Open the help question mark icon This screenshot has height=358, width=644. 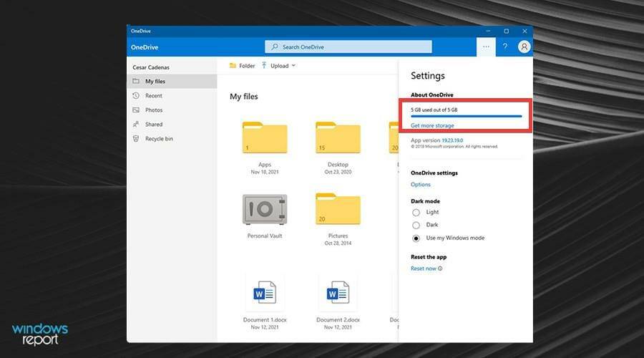(504, 47)
